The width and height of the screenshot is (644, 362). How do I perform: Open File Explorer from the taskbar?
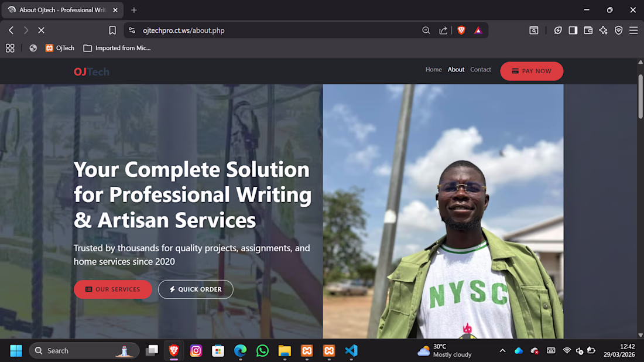coord(285,350)
